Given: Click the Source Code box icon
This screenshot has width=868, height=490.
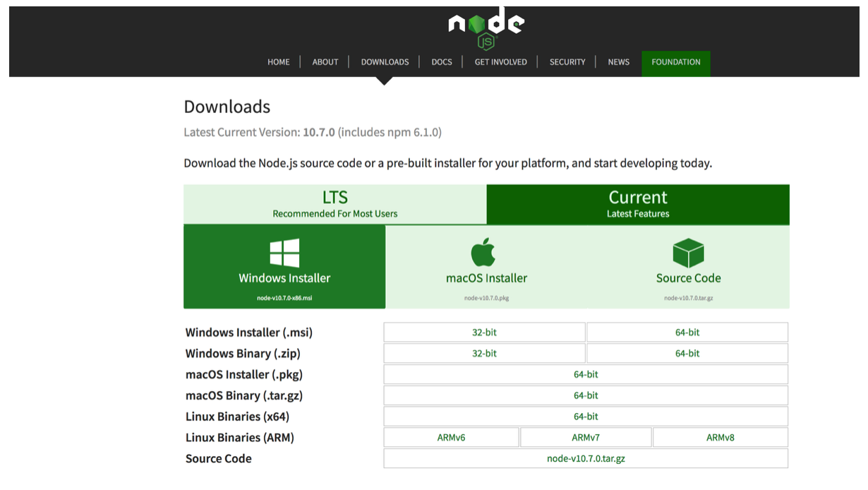Looking at the screenshot, I should coord(688,253).
